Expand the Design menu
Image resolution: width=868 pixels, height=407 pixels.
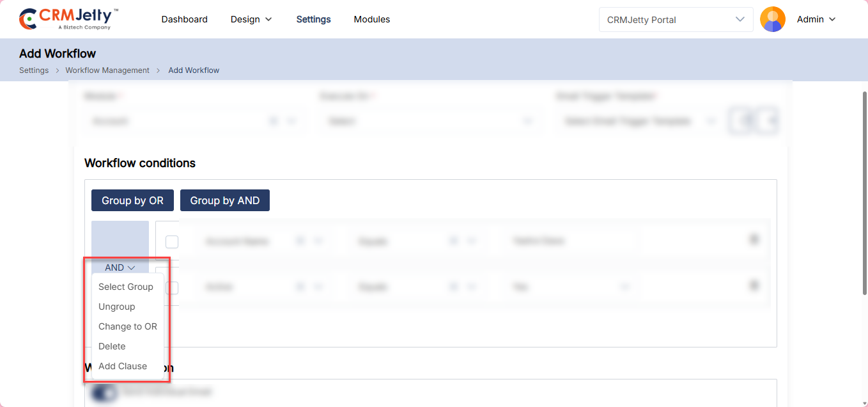click(x=251, y=19)
